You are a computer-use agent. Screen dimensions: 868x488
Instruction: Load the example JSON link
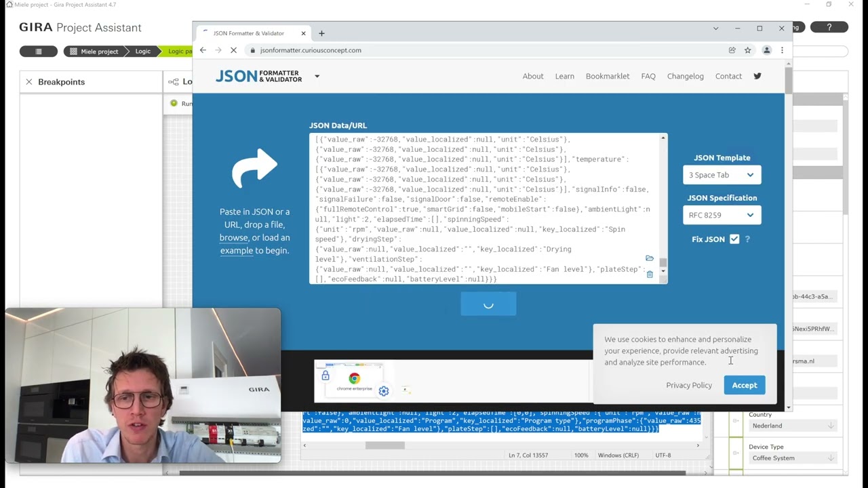pos(237,250)
